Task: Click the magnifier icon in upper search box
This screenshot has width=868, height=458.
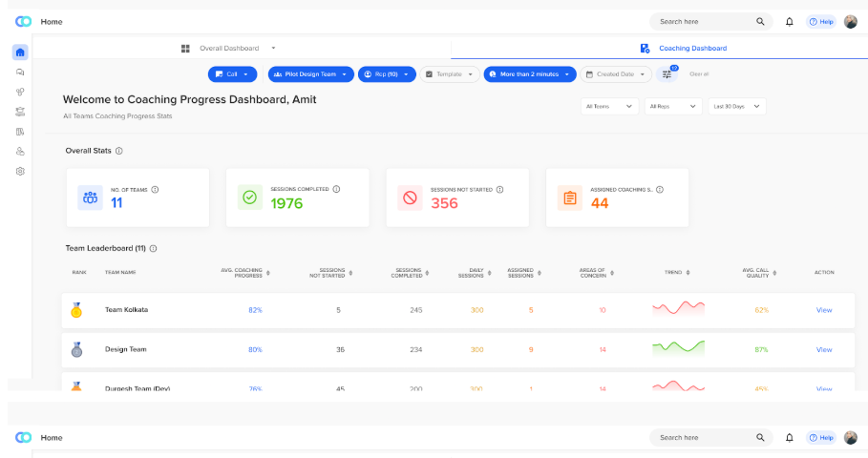Action: 760,22
